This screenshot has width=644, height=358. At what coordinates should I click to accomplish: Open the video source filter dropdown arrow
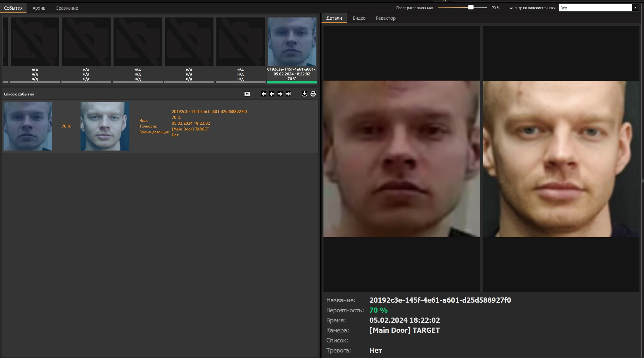635,7
